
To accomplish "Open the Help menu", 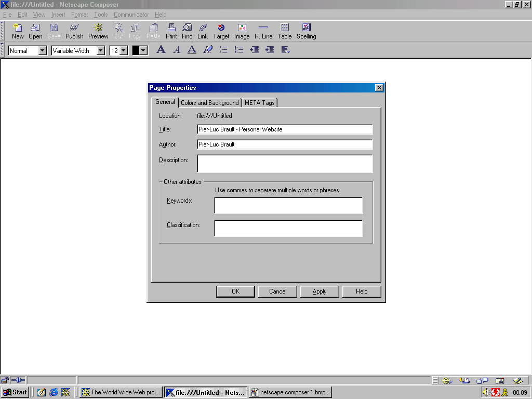I will [x=161, y=15].
